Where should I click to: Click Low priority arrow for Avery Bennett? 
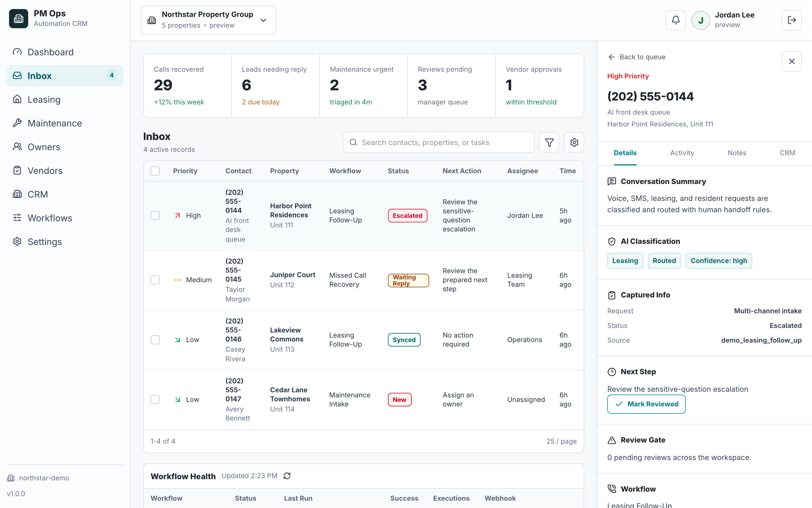[178, 399]
